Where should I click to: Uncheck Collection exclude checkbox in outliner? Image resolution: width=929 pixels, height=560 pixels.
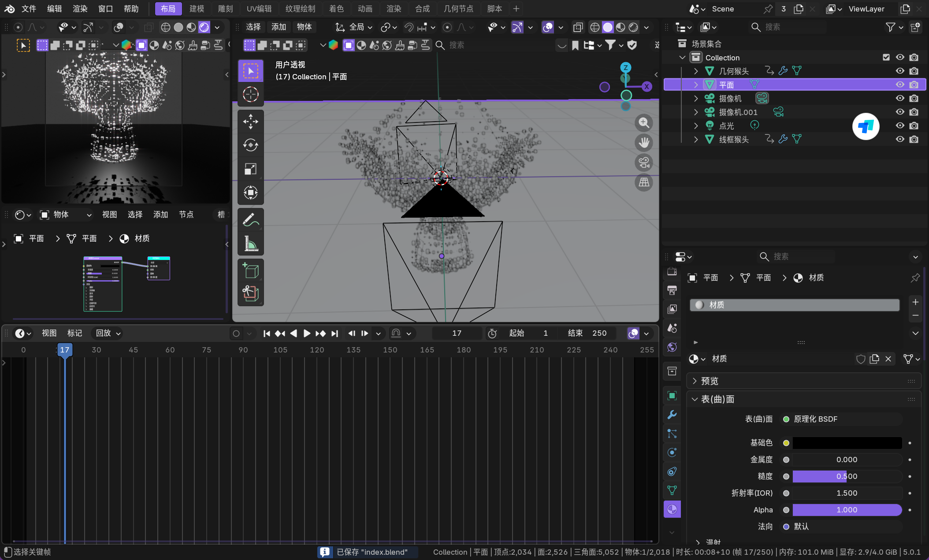886,57
